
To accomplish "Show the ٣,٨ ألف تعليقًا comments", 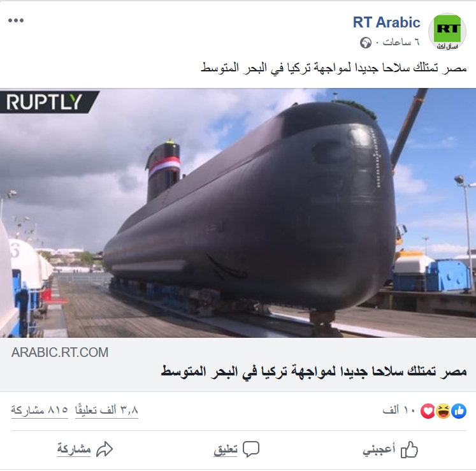I will pyautogui.click(x=106, y=410).
